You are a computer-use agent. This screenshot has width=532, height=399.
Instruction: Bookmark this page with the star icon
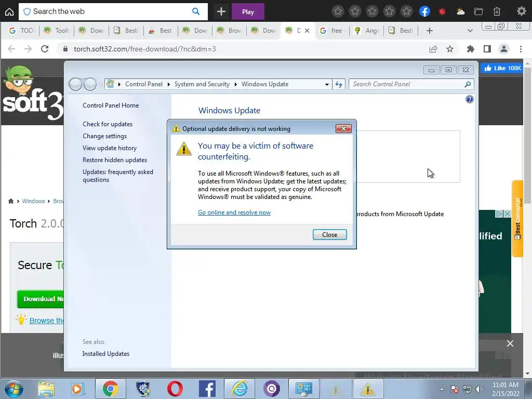click(x=450, y=49)
